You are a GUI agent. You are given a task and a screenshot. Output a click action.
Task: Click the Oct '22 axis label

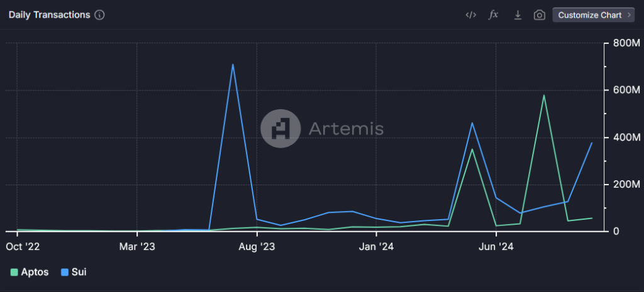click(x=25, y=247)
